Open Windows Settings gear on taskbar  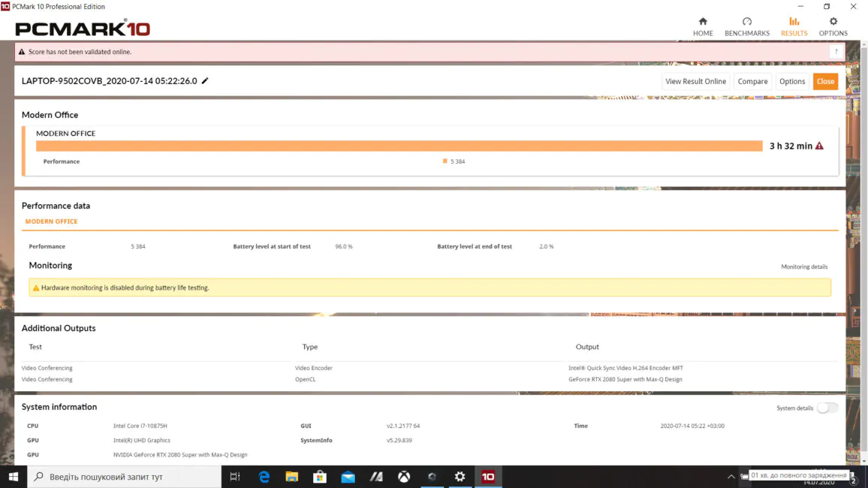[460, 477]
